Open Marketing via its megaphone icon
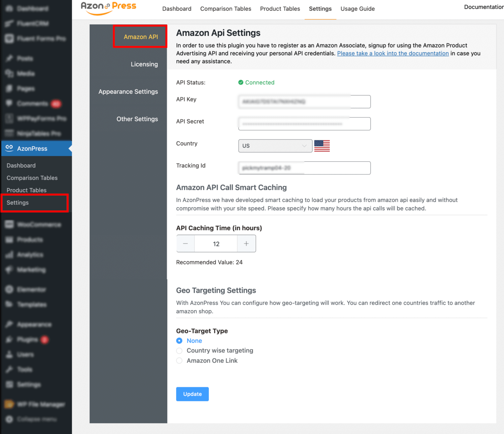 9,270
